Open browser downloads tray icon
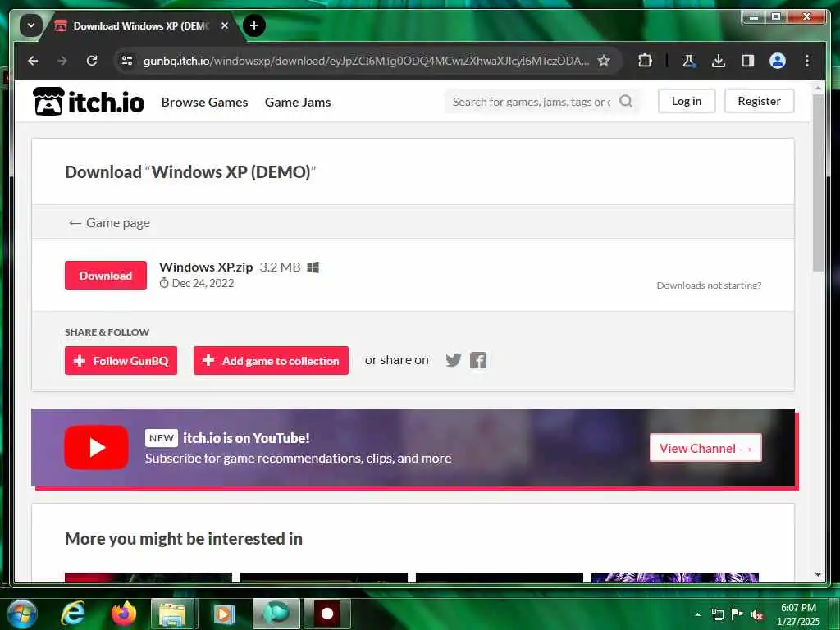840x630 pixels. point(719,61)
